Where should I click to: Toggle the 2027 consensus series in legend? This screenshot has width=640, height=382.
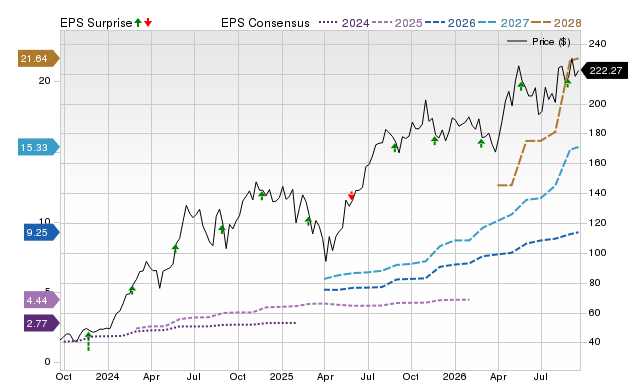(503, 23)
